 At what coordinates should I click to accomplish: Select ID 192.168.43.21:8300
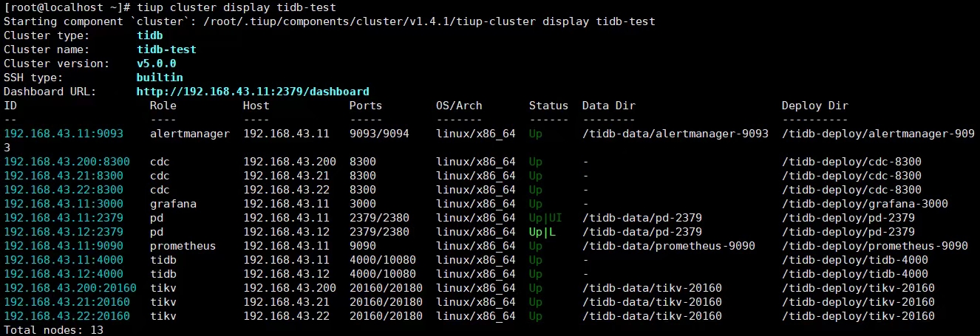point(64,176)
